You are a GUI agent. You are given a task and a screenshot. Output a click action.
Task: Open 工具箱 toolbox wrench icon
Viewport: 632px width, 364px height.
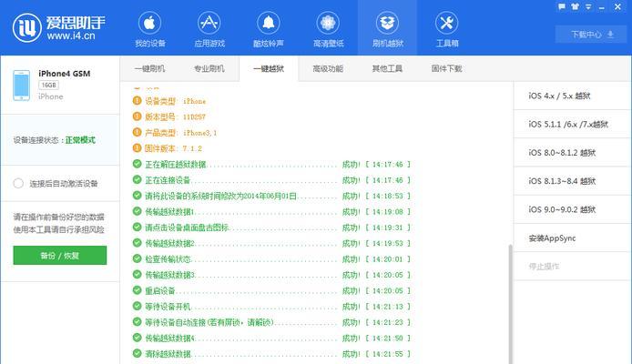coord(446,23)
